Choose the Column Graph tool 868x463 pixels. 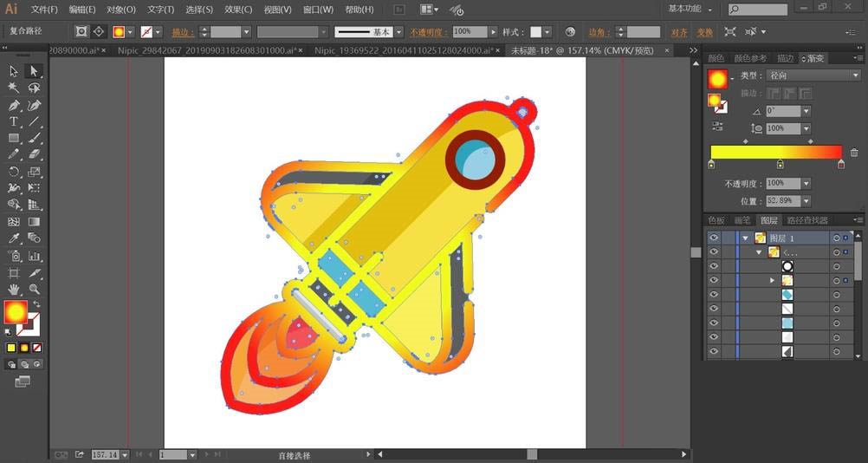(x=35, y=256)
